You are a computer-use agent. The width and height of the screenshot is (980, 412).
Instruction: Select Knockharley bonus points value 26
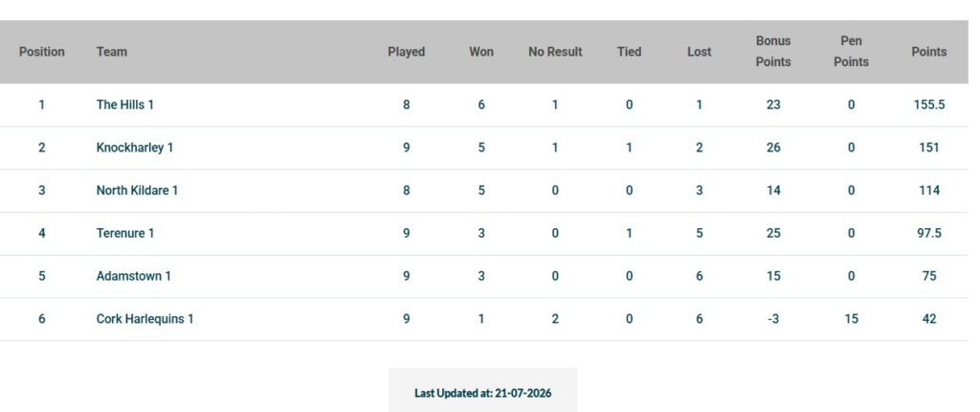click(x=773, y=148)
